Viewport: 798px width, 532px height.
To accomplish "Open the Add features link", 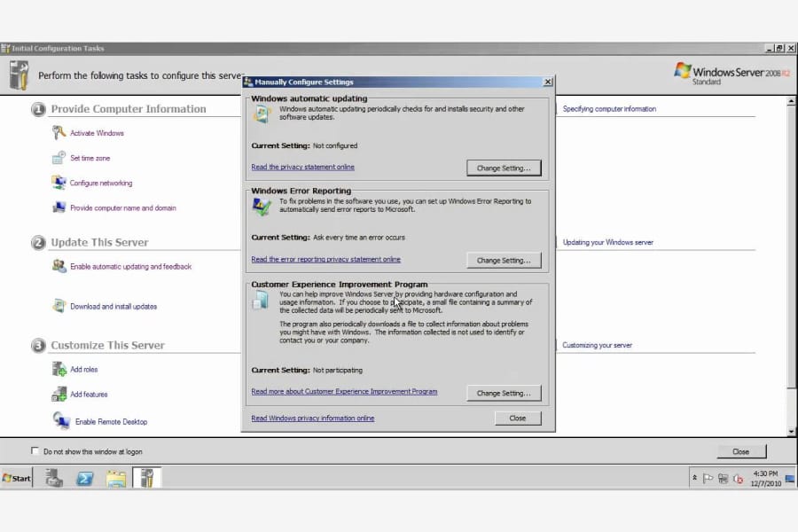I will click(89, 394).
